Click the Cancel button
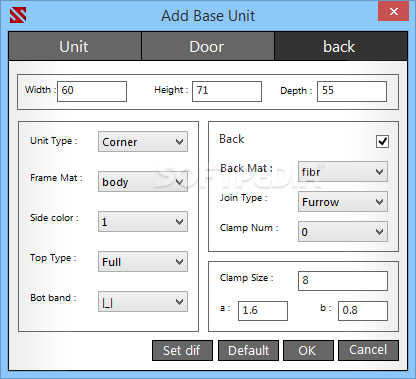This screenshot has height=379, width=416. (368, 350)
